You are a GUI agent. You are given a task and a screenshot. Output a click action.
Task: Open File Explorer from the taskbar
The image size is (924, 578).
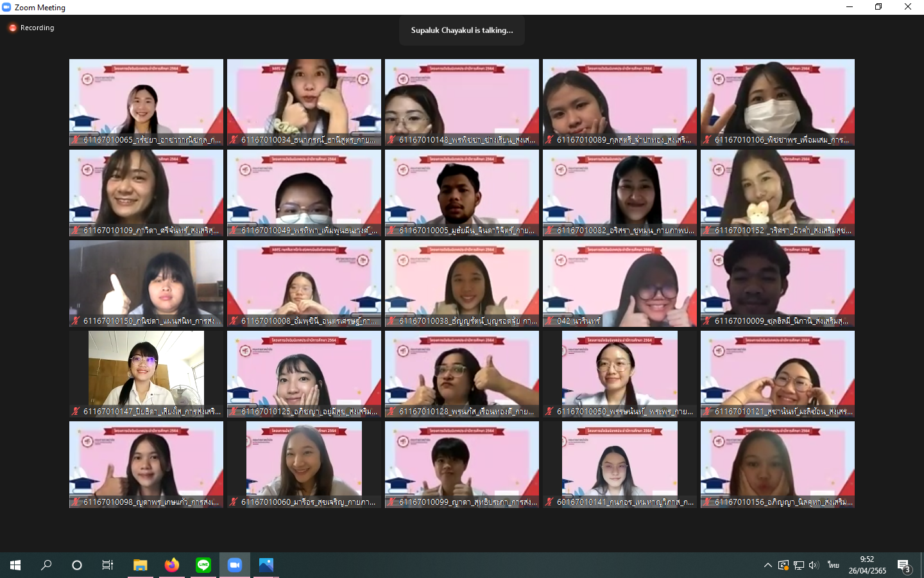[140, 565]
